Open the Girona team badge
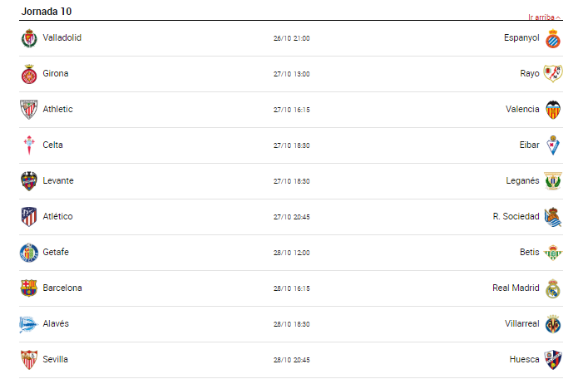Image resolution: width=588 pixels, height=389 pixels. (29, 74)
